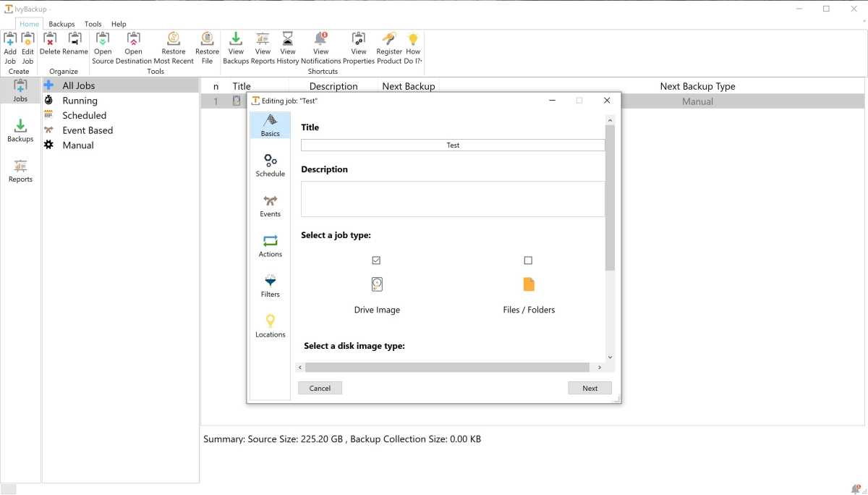Close the Editing job dialog
868x495 pixels.
[607, 101]
